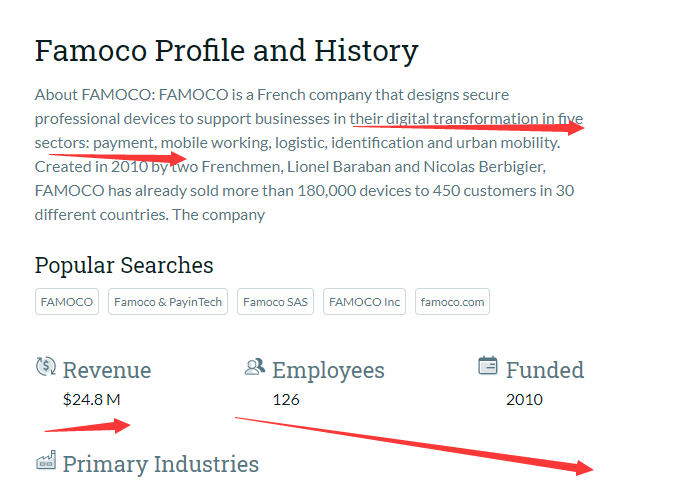Click the 126 employees value
The height and width of the screenshot is (481, 678).
pos(286,400)
